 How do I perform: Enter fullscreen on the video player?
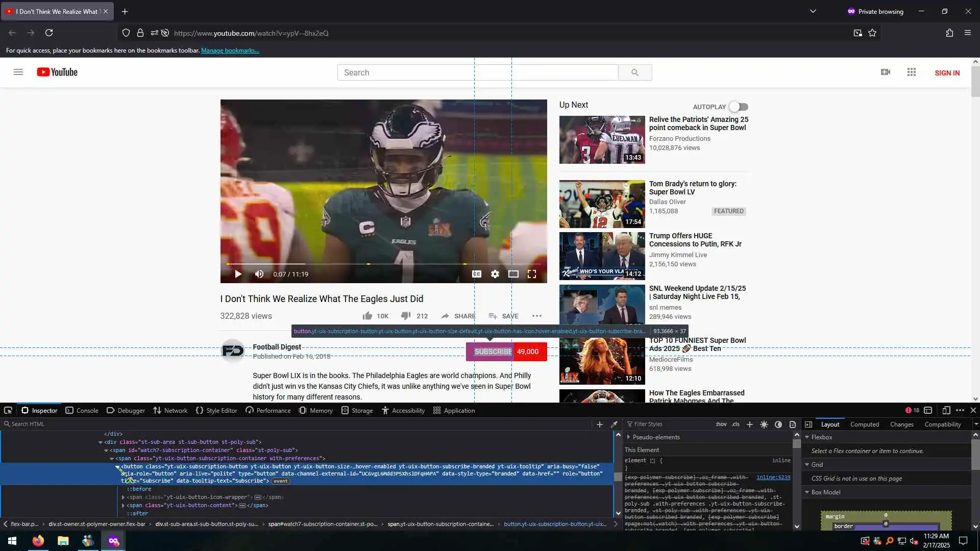click(x=531, y=274)
